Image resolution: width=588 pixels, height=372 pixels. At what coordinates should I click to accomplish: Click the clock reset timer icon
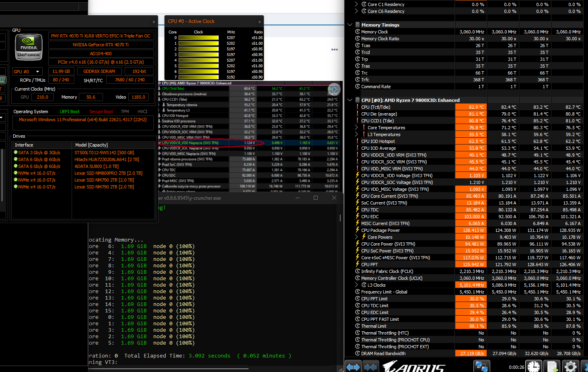pos(534,366)
